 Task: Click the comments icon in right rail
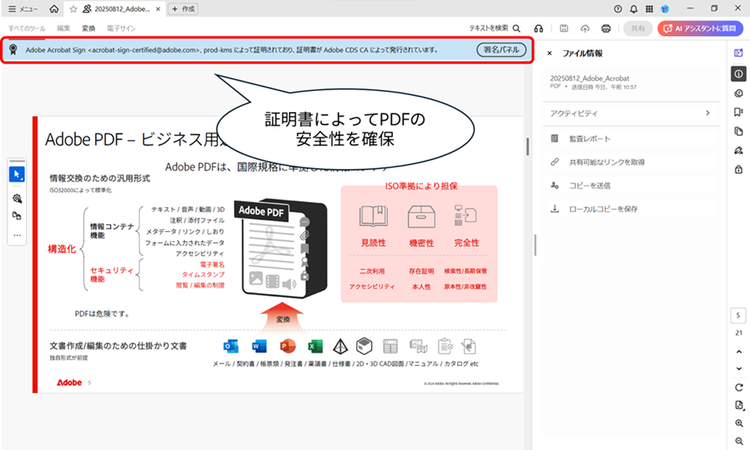click(739, 93)
